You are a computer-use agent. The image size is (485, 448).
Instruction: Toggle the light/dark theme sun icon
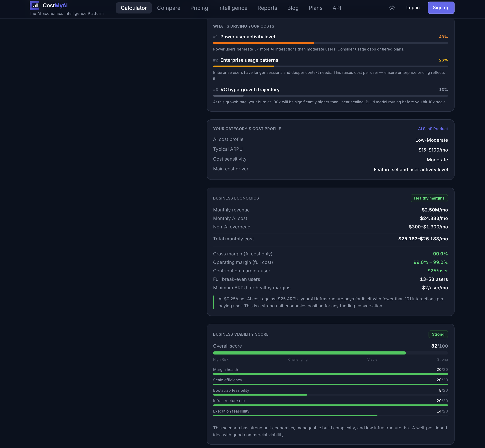pos(392,8)
